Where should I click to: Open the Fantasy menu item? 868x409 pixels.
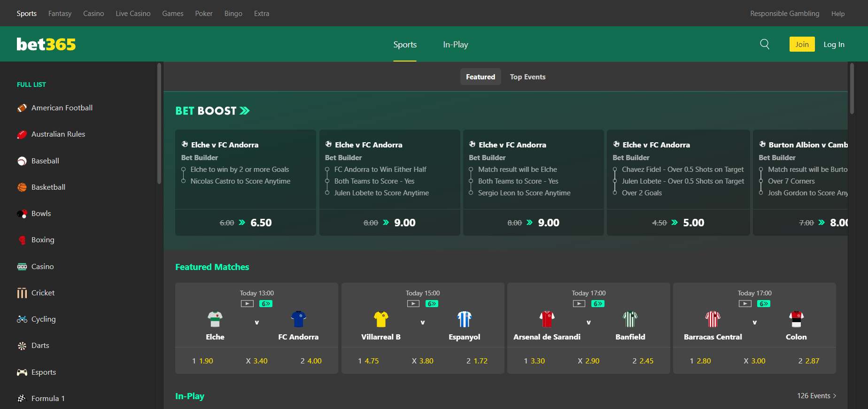point(60,14)
